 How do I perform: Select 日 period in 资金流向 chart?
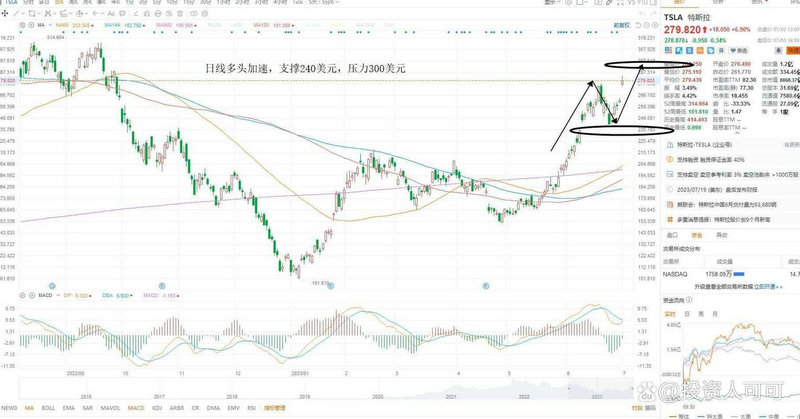[687, 314]
